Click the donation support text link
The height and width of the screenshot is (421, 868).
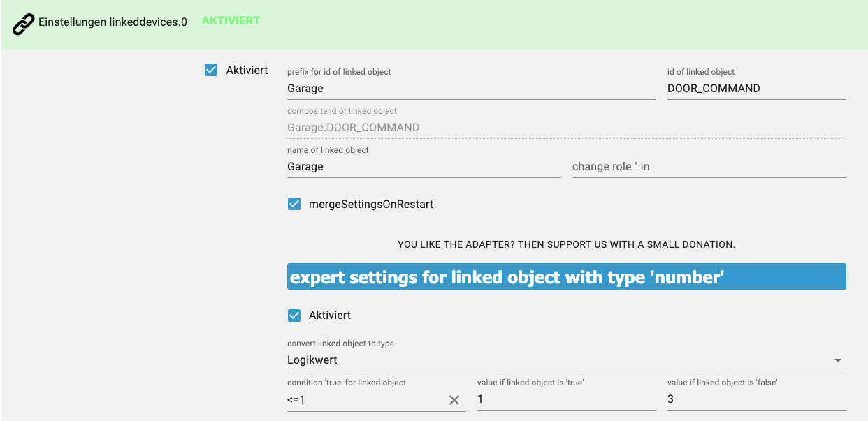(566, 245)
